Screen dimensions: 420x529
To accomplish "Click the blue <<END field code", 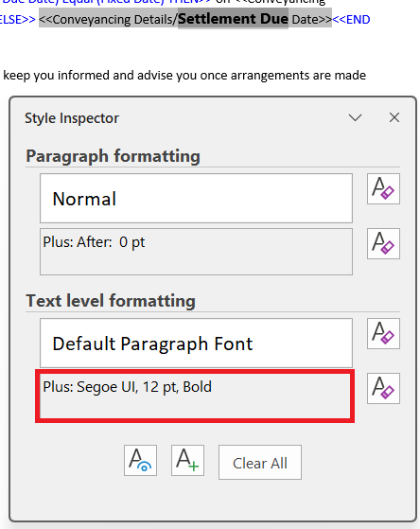I will [351, 20].
